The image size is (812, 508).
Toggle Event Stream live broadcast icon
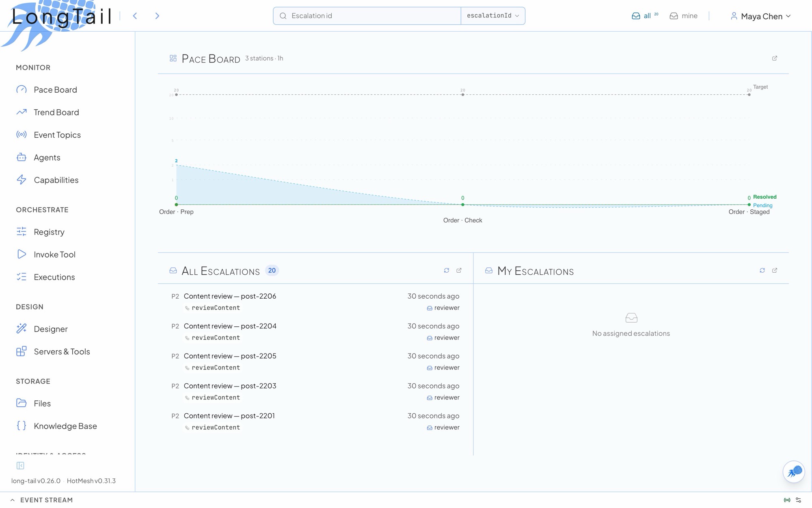coord(787,500)
